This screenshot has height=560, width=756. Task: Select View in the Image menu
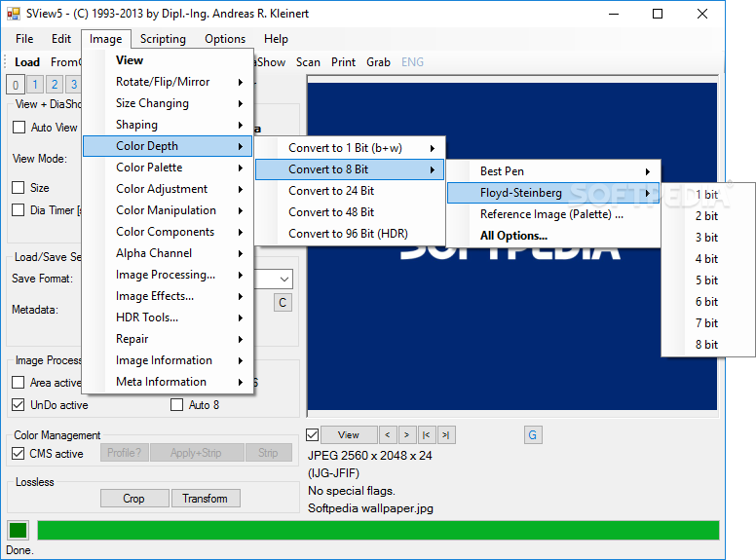coord(168,60)
